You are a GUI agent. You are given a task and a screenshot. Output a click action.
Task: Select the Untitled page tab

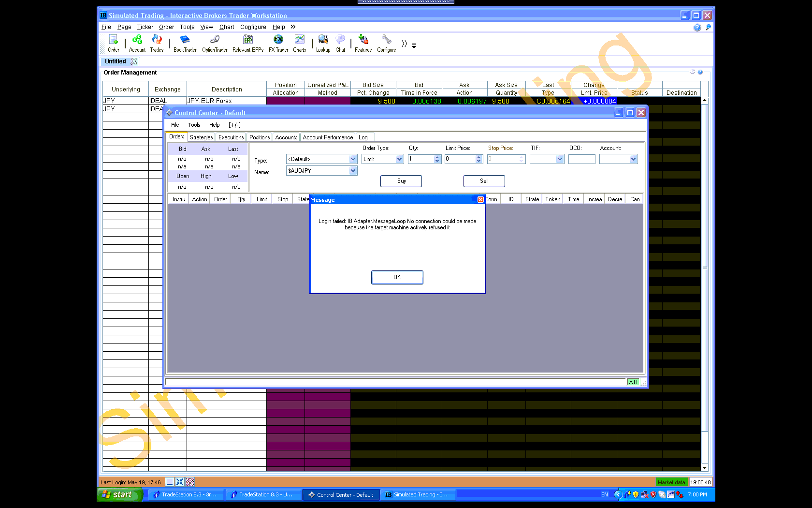(x=116, y=61)
